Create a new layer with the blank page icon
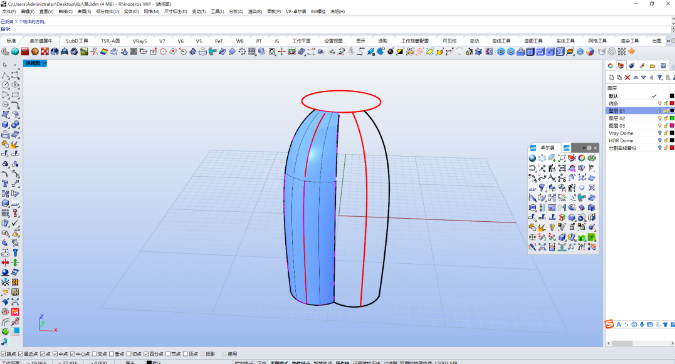Viewport: 675px width, 364px height. click(x=611, y=77)
